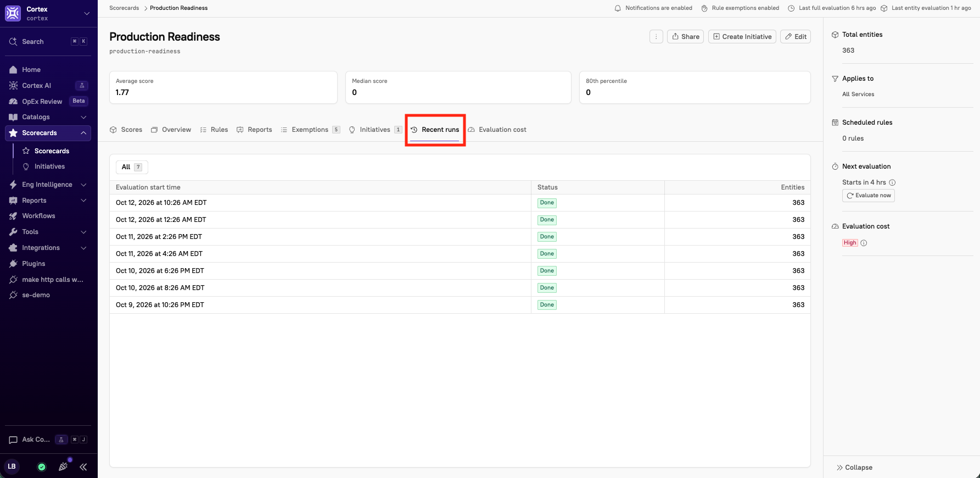
Task: Switch to the Rules tab
Action: click(214, 130)
